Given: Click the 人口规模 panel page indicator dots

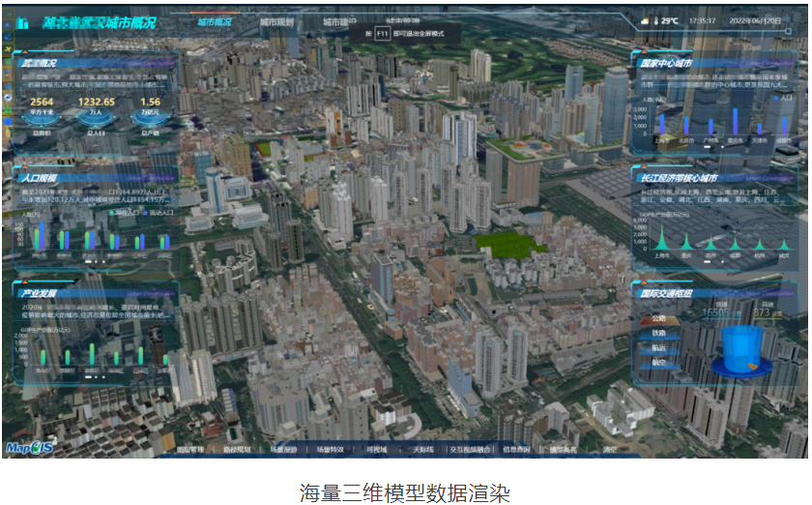Looking at the screenshot, I should [x=94, y=261].
